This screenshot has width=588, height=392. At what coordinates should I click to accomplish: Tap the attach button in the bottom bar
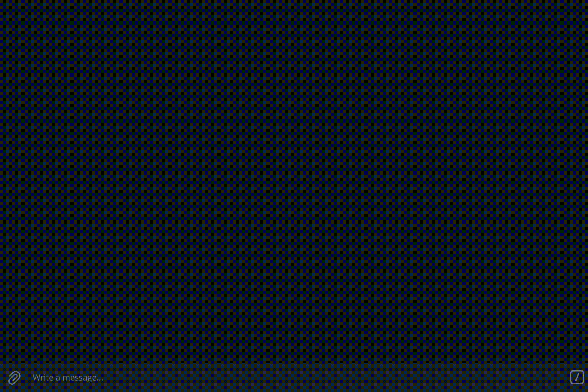(14, 378)
